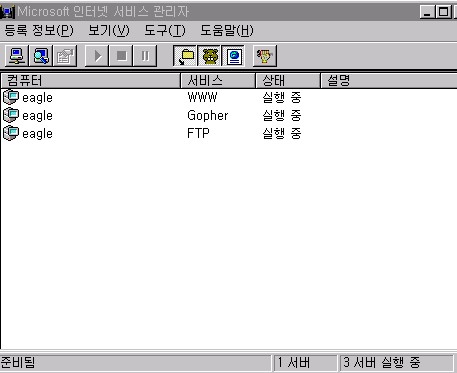
Task: Select the eagle row for WWW service
Action: tap(228, 97)
